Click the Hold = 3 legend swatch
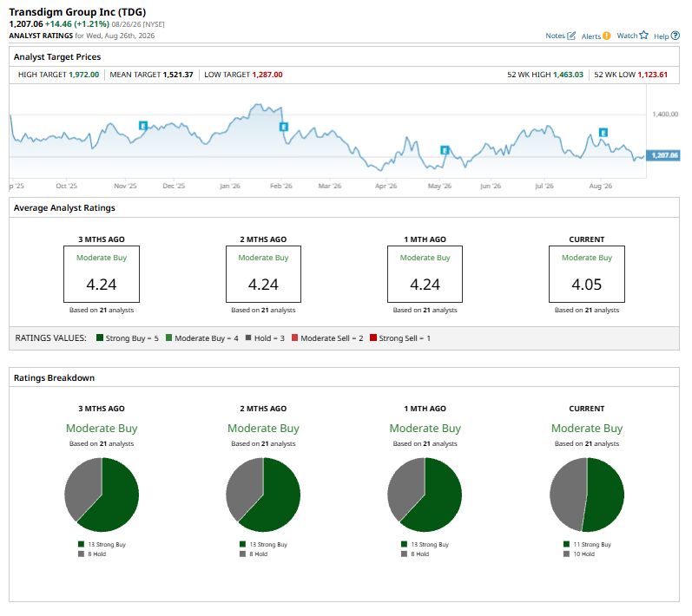The height and width of the screenshot is (616, 692). pos(248,337)
